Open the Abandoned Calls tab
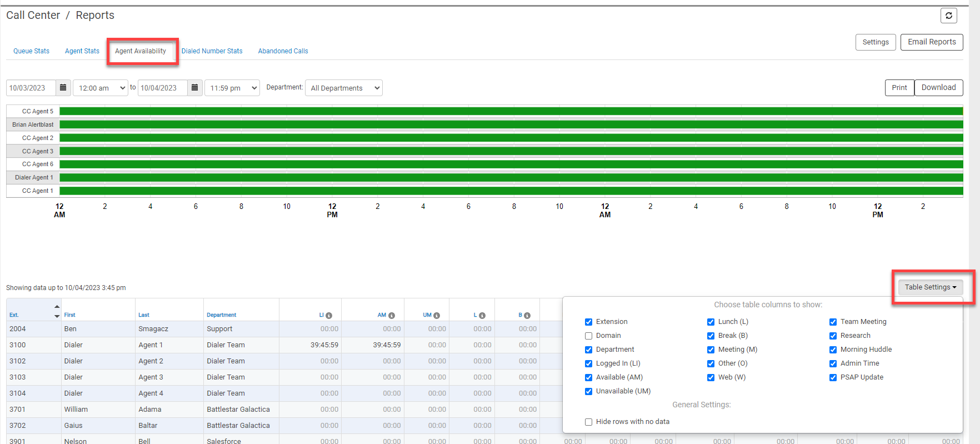 [283, 51]
